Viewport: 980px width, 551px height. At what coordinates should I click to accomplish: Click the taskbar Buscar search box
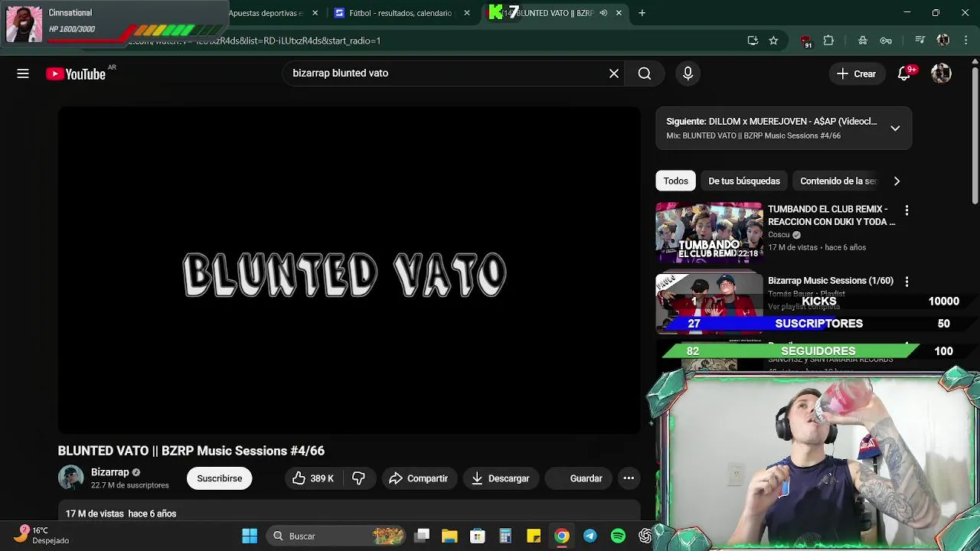[x=335, y=536]
